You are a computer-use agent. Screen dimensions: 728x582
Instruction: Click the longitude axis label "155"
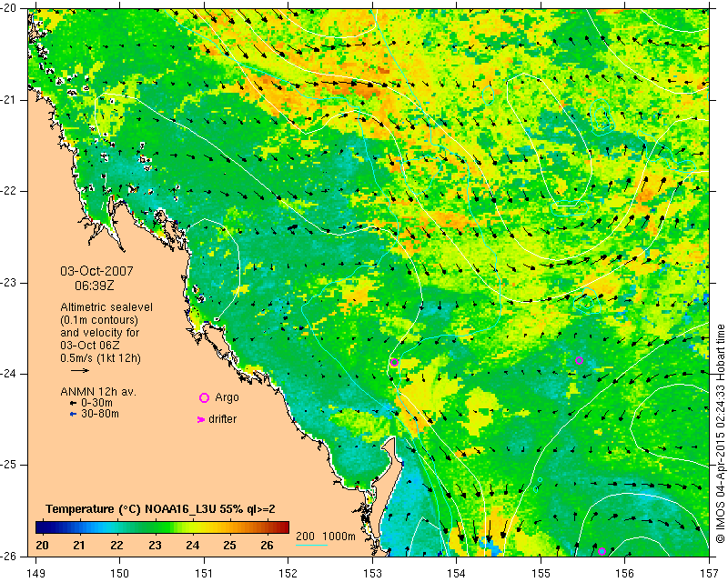[541, 574]
